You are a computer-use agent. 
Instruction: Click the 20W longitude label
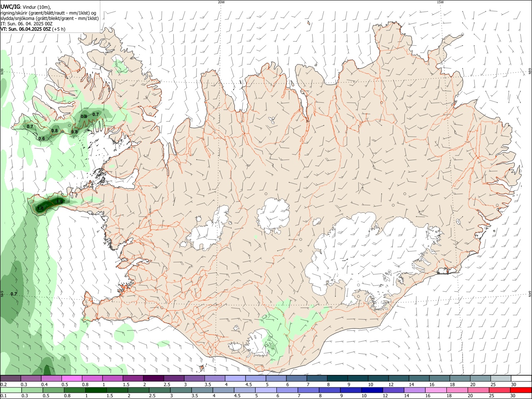[x=221, y=2]
